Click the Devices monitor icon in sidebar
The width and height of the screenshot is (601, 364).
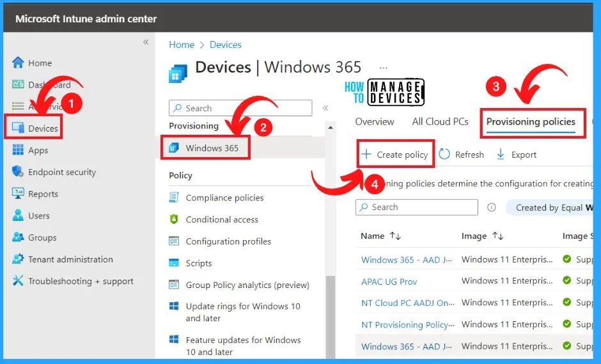pyautogui.click(x=18, y=128)
